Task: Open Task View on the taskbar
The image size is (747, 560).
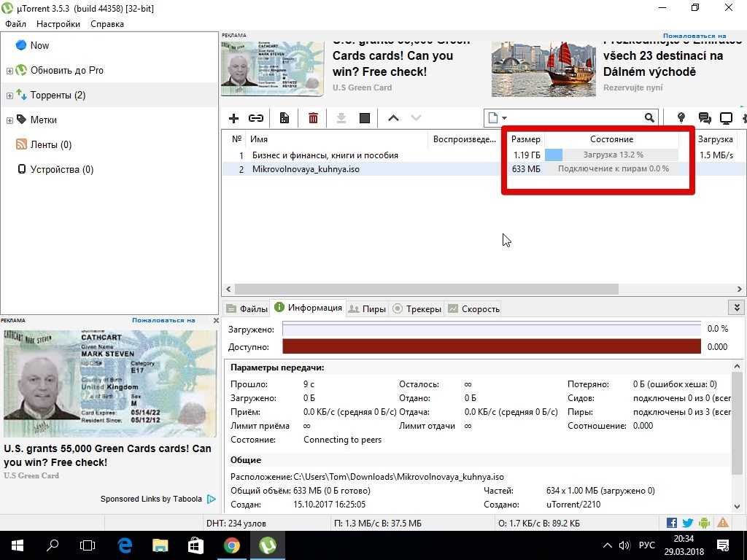Action: pyautogui.click(x=88, y=545)
